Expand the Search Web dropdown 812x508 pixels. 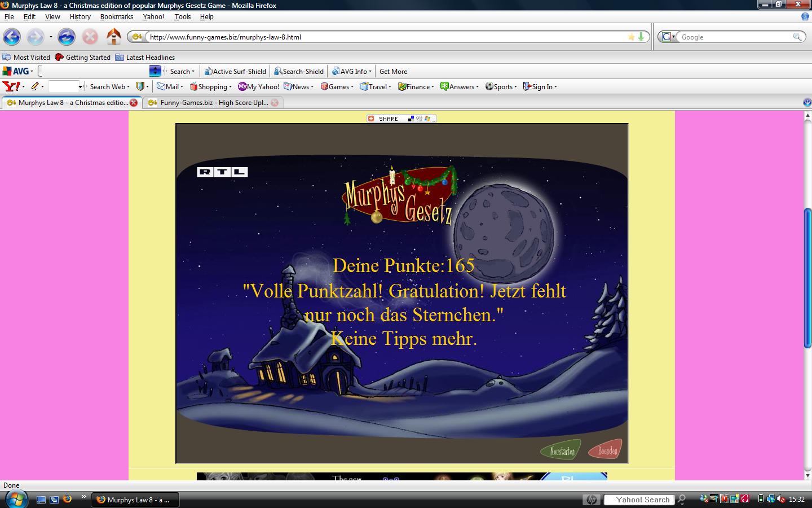point(127,86)
